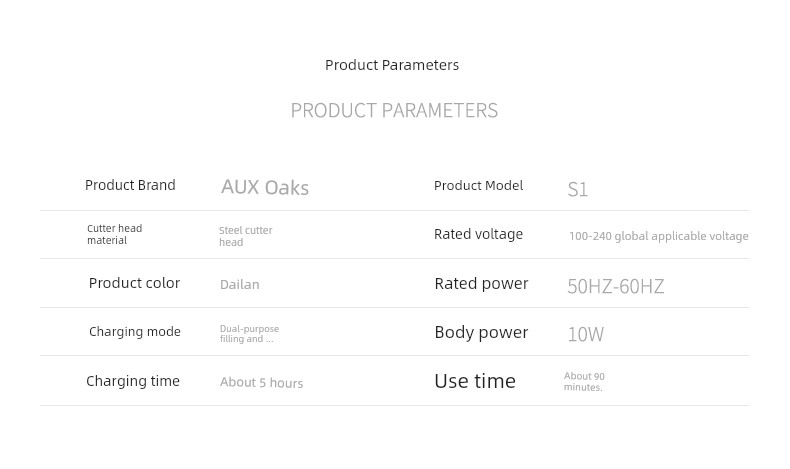This screenshot has width=790, height=469.
Task: Select the Product Brand label
Action: click(x=130, y=185)
